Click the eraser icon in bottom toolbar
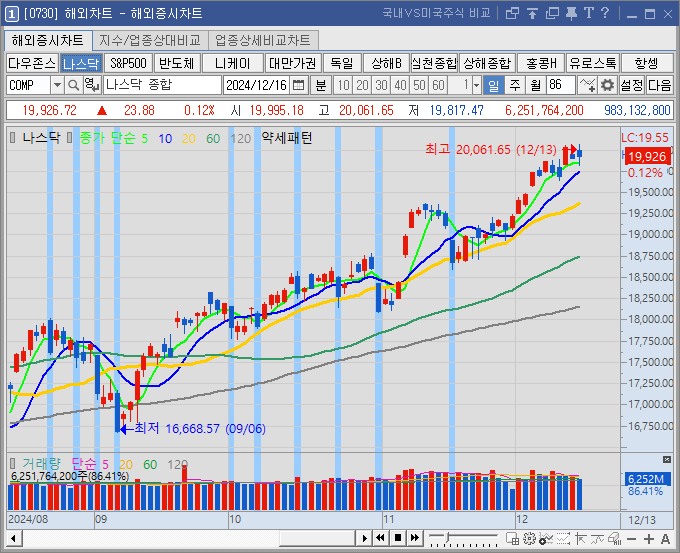The height and width of the screenshot is (553, 680). (x=615, y=539)
